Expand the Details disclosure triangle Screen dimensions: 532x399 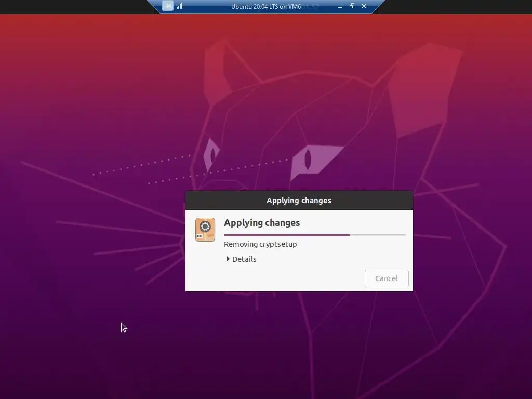(x=228, y=259)
